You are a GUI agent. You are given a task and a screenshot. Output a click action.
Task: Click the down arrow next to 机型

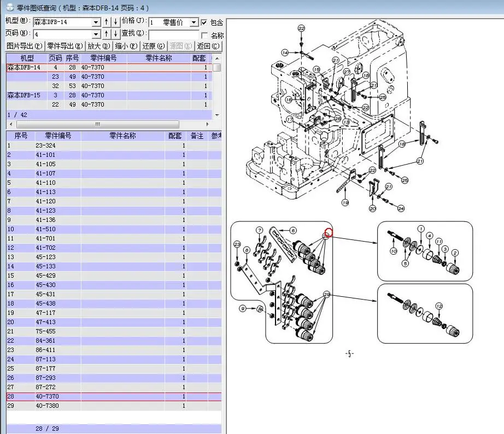point(115,22)
